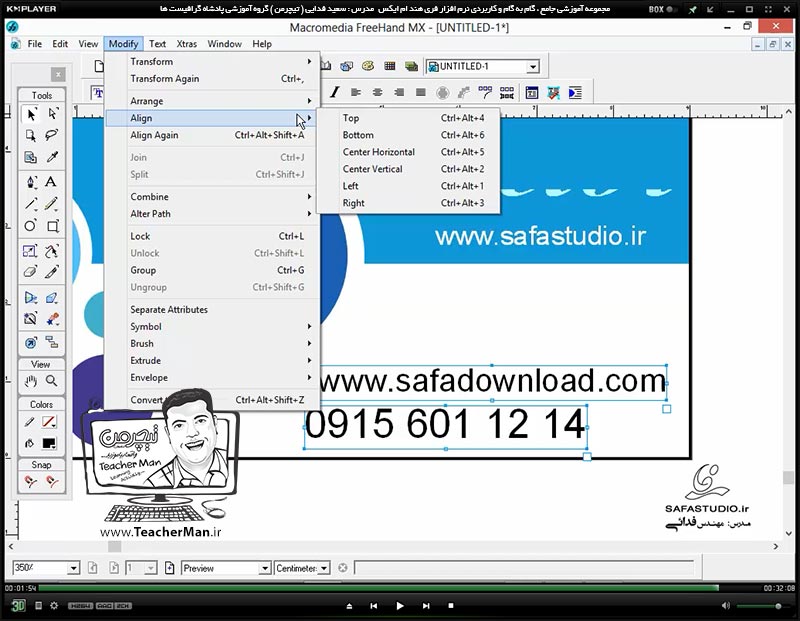
Task: Select the Hand tool
Action: coord(31,381)
